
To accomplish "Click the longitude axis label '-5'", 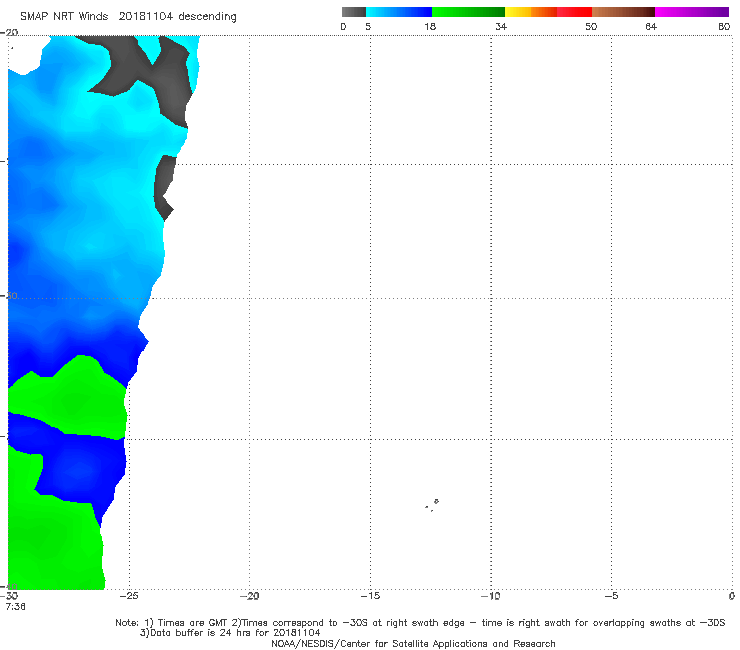I will (x=611, y=596).
